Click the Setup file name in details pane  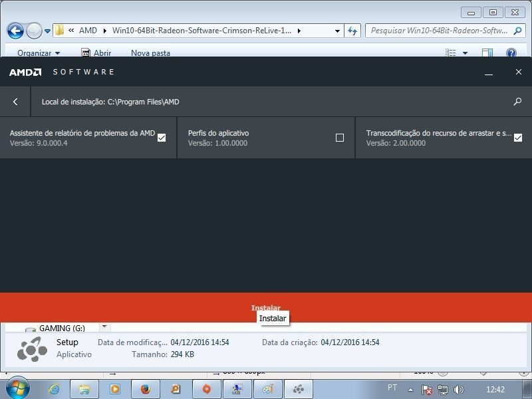(x=67, y=342)
